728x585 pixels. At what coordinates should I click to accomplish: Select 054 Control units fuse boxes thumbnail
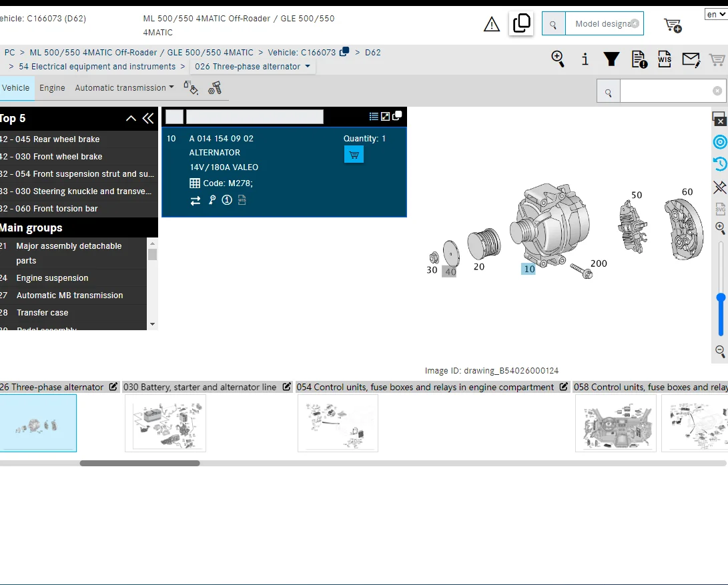point(338,423)
